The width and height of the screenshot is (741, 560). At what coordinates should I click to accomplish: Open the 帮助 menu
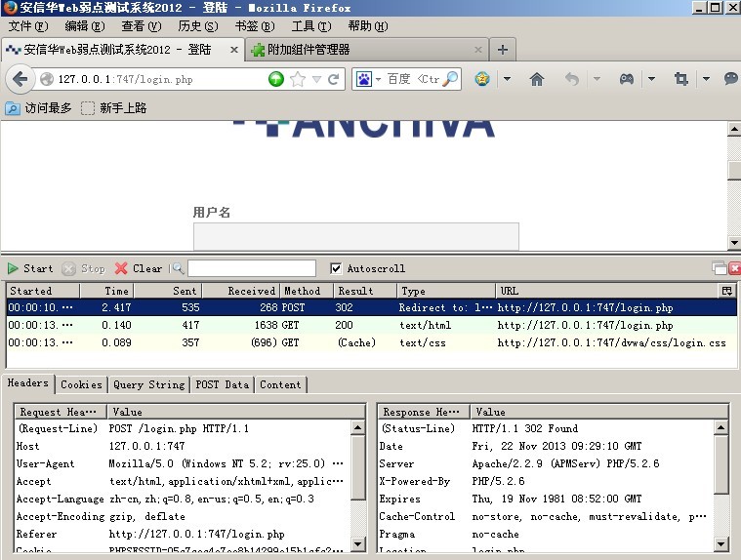368,26
